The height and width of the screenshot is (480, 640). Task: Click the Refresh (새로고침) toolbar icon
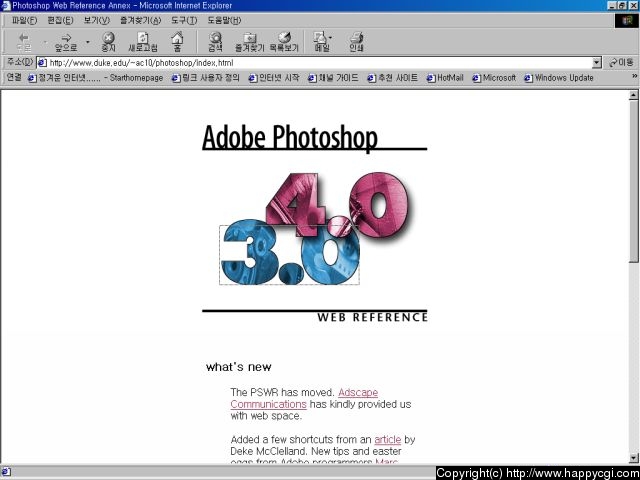[143, 42]
